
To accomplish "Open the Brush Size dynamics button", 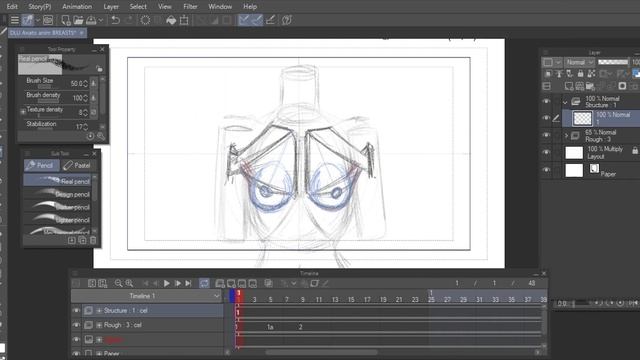I will tap(93, 83).
